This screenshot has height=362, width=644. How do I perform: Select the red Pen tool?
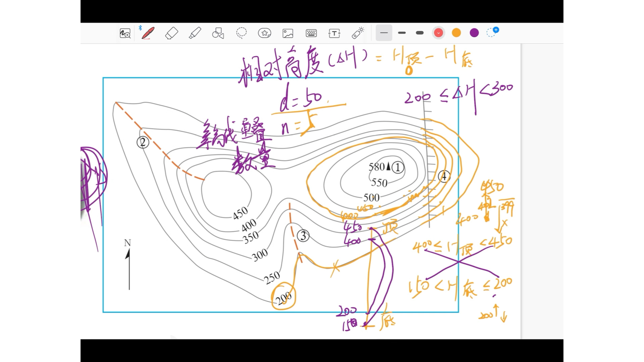[x=148, y=33]
